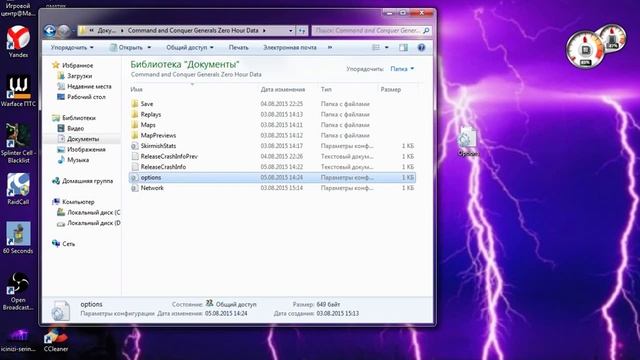
Task: Go back with the Explorer back arrow
Action: (x=50, y=31)
